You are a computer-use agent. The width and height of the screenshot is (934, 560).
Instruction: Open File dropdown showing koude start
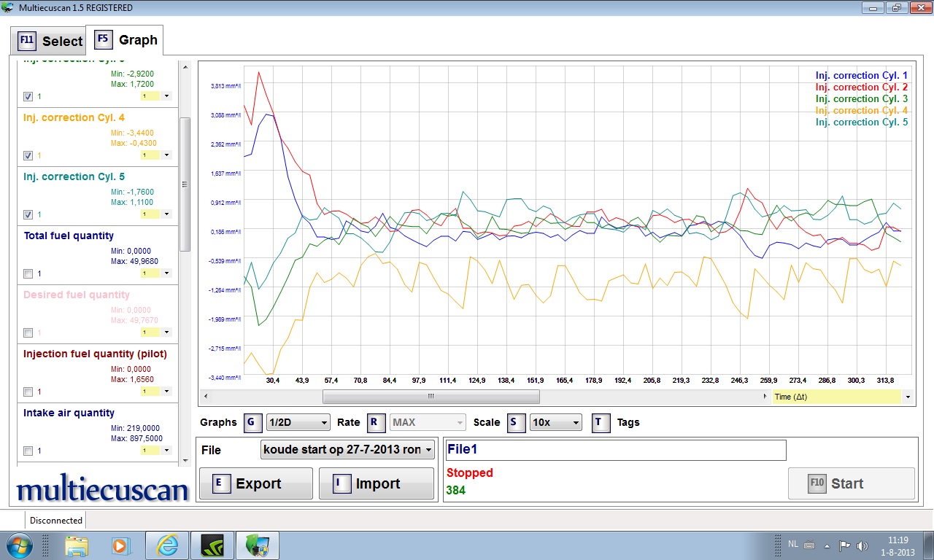[348, 449]
